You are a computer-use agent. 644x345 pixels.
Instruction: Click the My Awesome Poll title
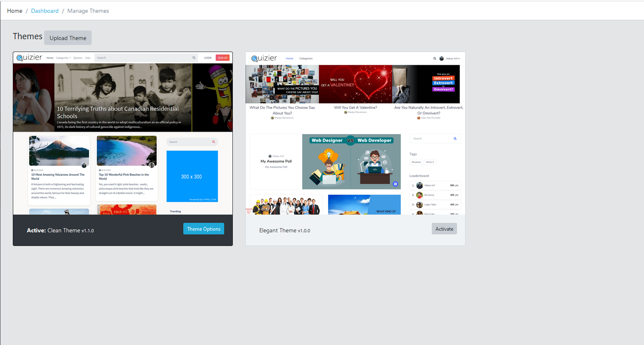pyautogui.click(x=276, y=161)
